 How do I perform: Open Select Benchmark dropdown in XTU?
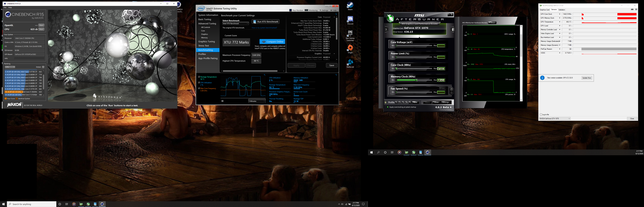pos(235,23)
